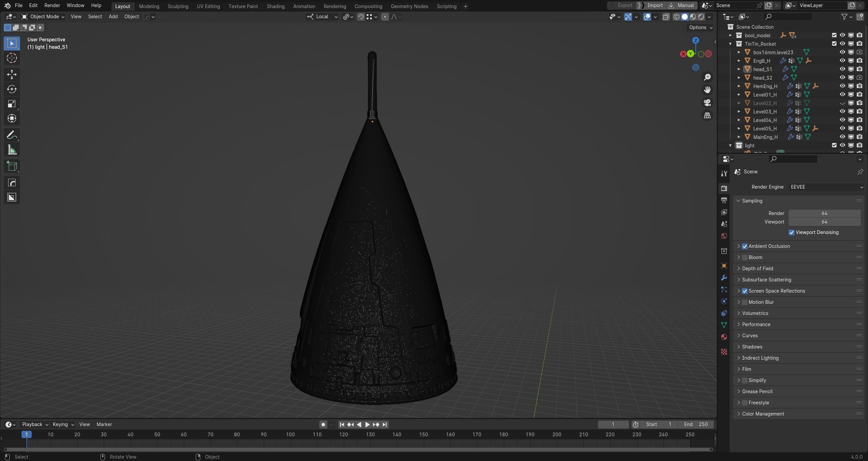
Task: Disable Viewport Denoising checkbox
Action: tap(791, 232)
